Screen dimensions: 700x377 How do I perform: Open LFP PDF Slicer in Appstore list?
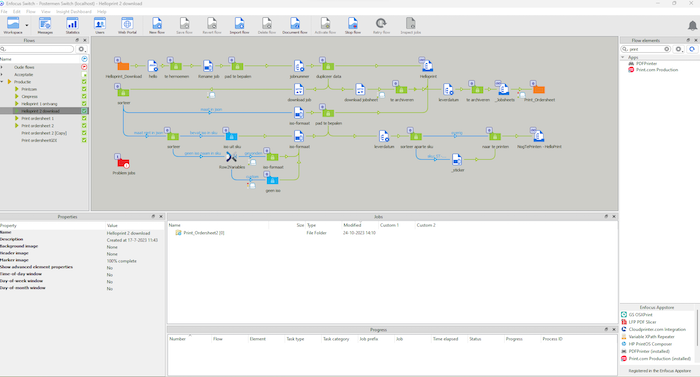pyautogui.click(x=642, y=322)
